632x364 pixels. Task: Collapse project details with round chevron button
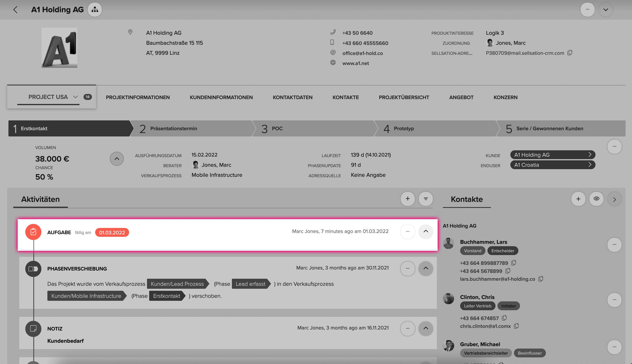(117, 159)
